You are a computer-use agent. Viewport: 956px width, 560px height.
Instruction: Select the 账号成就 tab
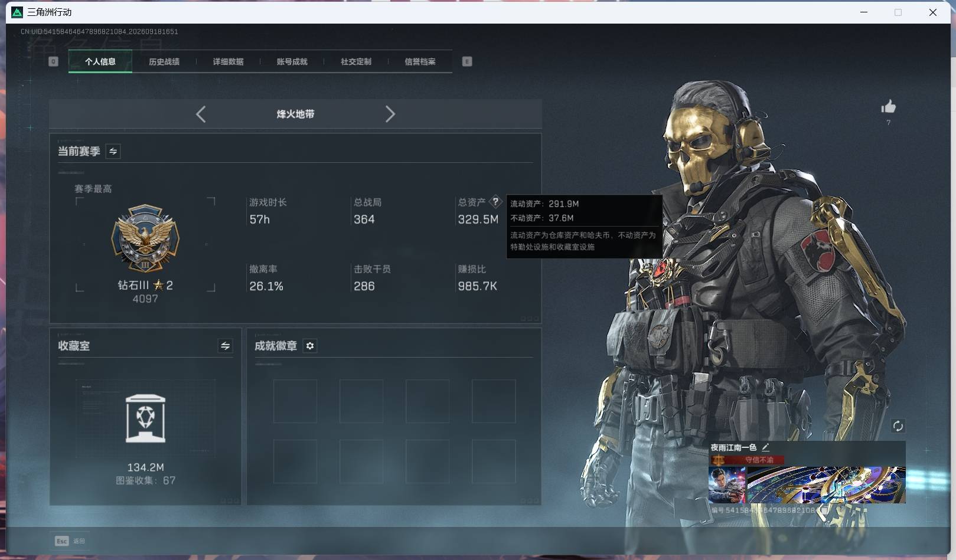click(292, 61)
